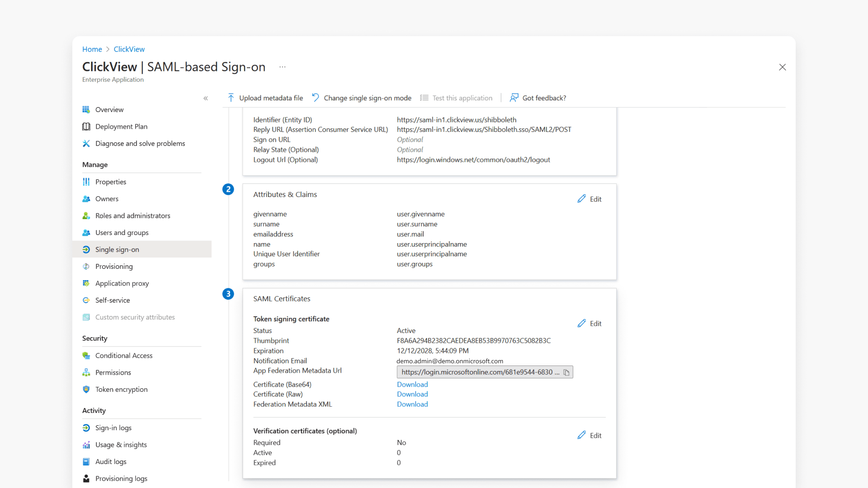Open Overview in the sidebar
This screenshot has width=868, height=488.
109,109
